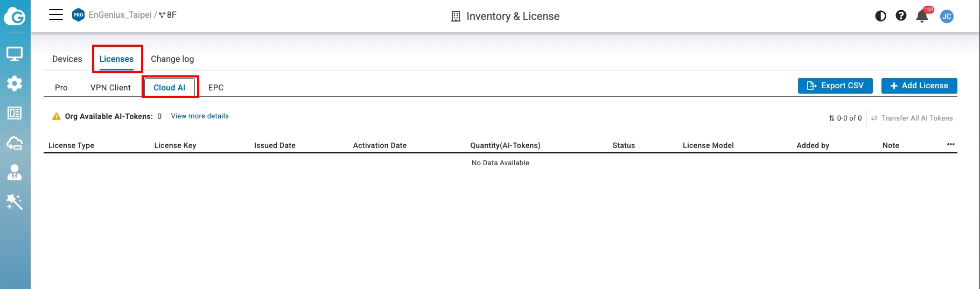Open the help question mark icon
Viewport: 980px width, 289px height.
point(901,16)
